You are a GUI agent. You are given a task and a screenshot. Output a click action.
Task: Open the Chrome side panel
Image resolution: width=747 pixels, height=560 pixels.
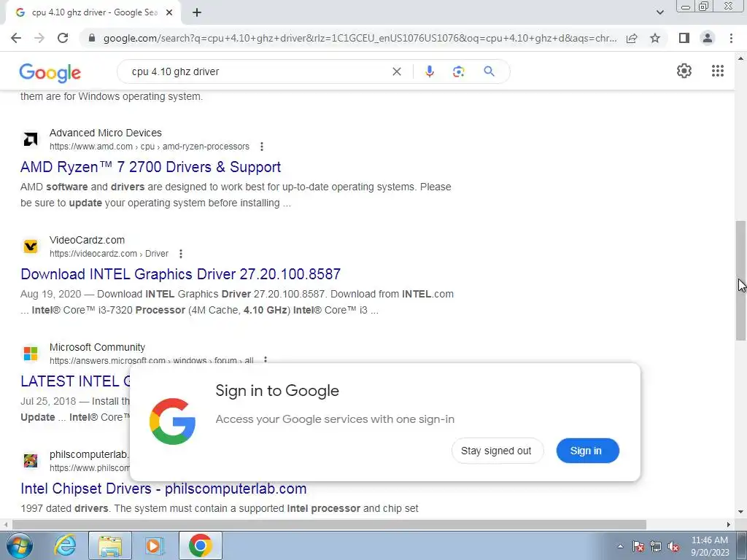(x=684, y=38)
